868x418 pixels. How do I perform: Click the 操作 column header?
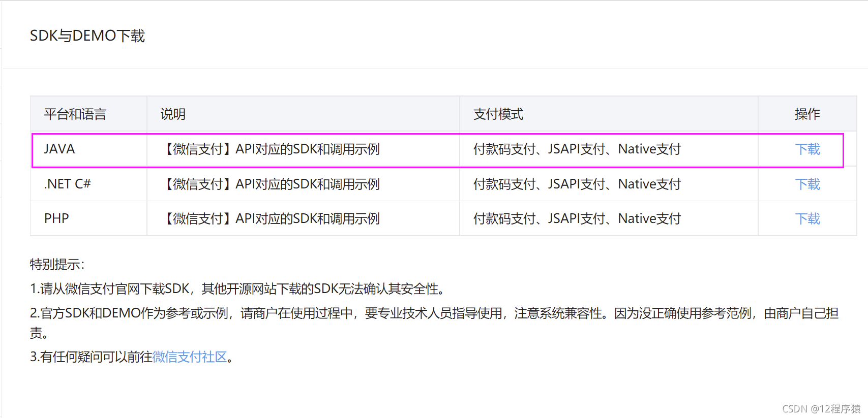(807, 114)
